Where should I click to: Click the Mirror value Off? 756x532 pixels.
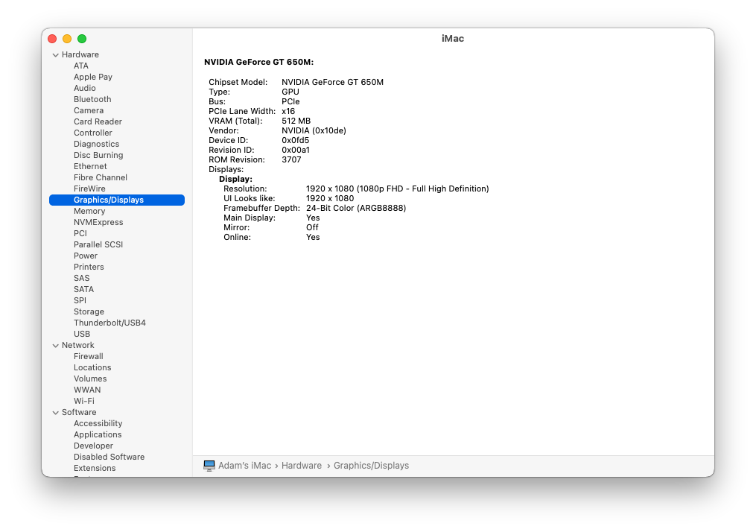tap(312, 228)
